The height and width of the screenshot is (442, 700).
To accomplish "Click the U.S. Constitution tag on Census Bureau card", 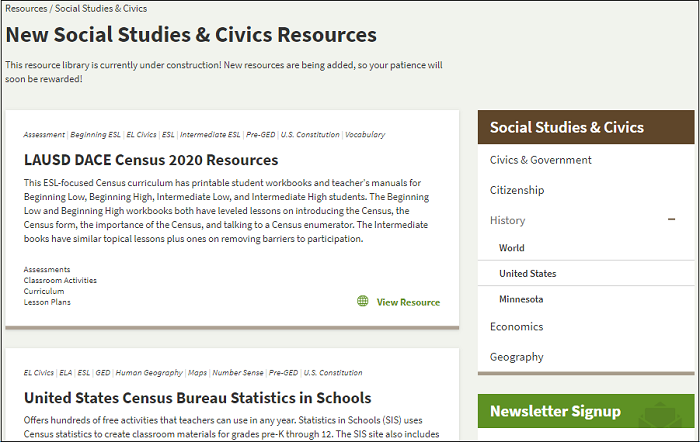I will [333, 372].
